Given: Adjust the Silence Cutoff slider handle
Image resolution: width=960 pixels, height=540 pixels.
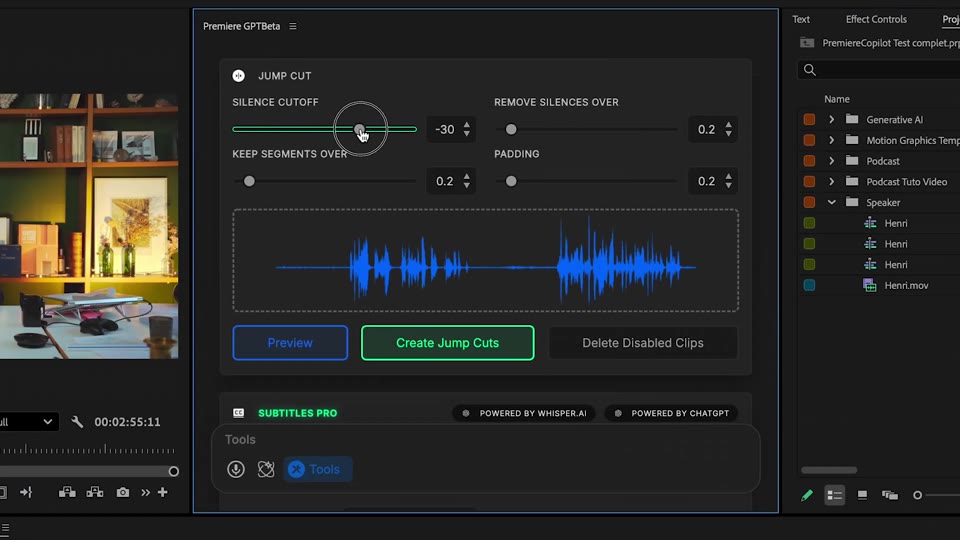Looking at the screenshot, I should click(x=360, y=129).
